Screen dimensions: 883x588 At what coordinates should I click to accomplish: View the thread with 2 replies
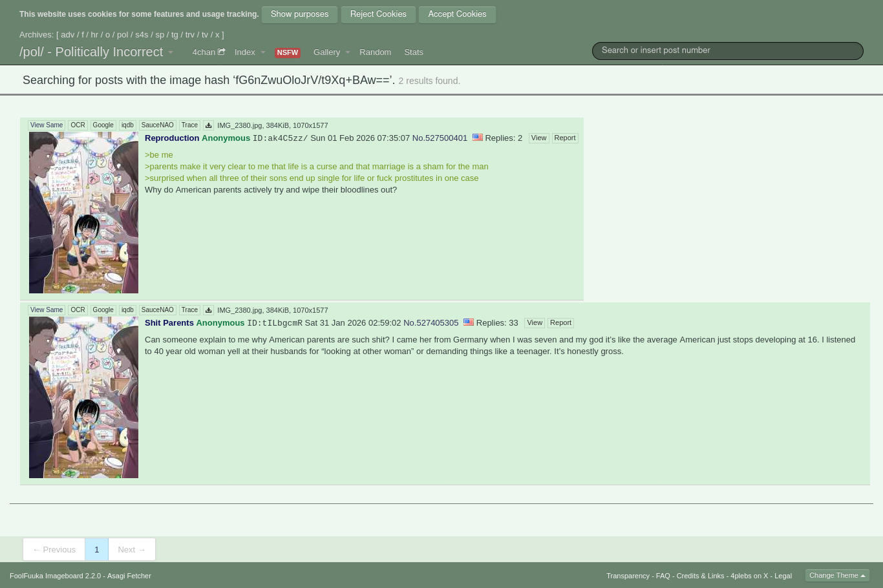coord(538,138)
